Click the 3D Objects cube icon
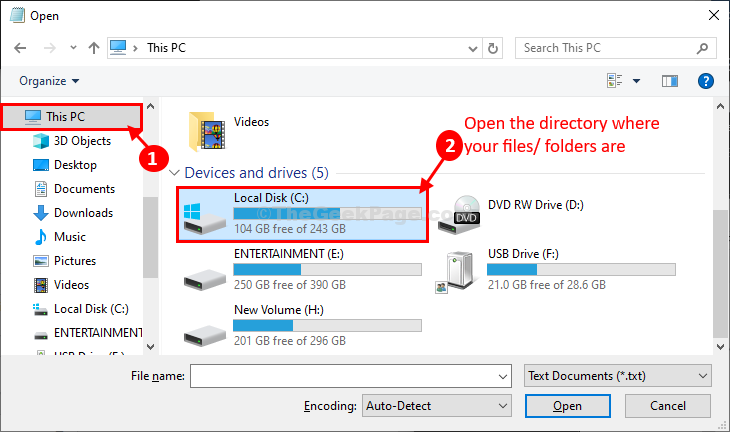This screenshot has width=730, height=432. pyautogui.click(x=41, y=141)
